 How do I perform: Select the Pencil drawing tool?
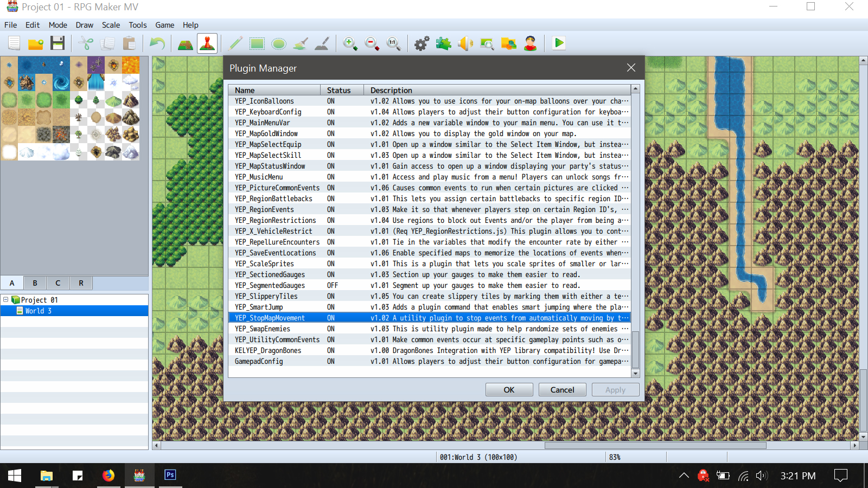click(235, 43)
